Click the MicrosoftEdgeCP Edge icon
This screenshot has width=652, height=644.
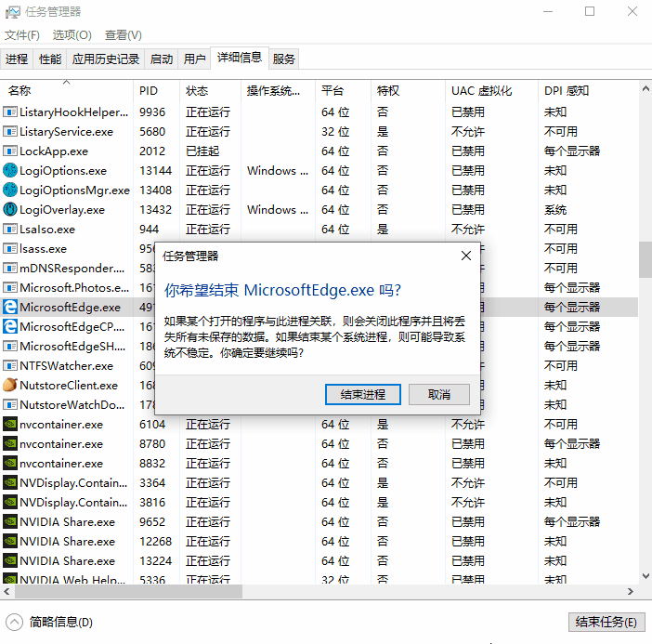pos(10,326)
